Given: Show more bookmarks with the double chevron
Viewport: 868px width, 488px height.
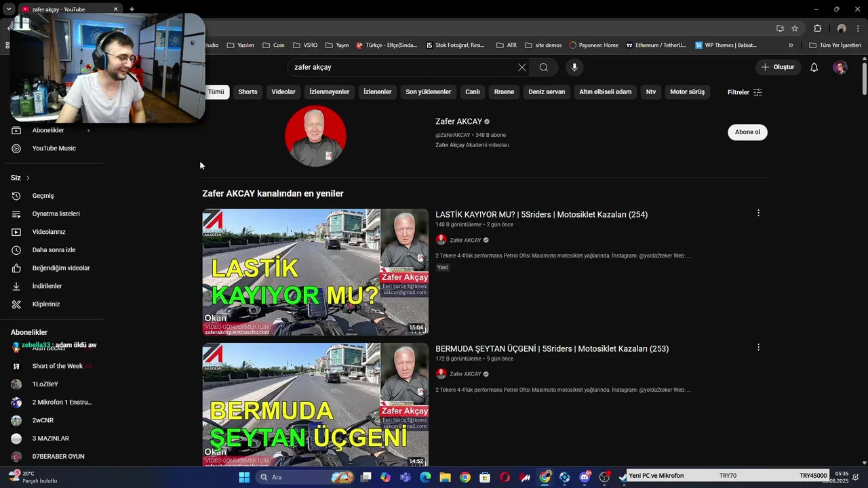Looking at the screenshot, I should click(791, 45).
